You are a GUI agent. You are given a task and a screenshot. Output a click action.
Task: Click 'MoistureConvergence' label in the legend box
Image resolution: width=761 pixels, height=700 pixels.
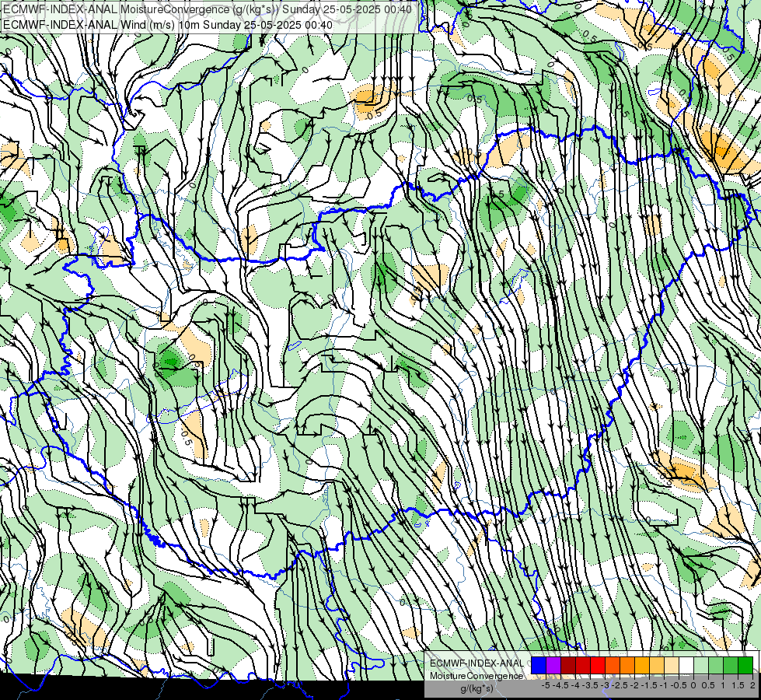click(476, 676)
